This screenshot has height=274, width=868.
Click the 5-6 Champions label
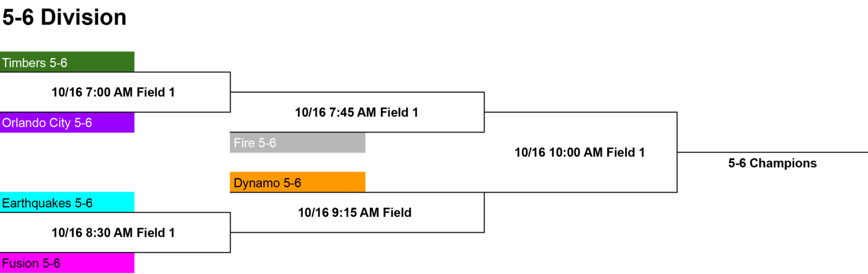773,163
